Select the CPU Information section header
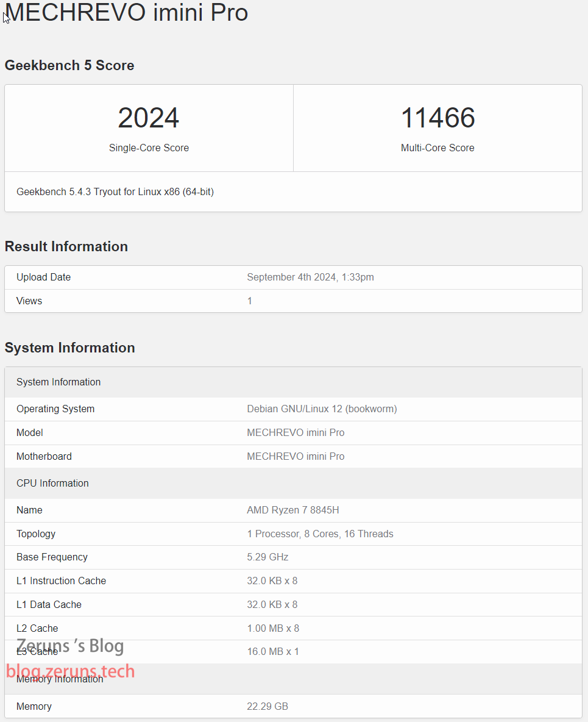This screenshot has width=588, height=722. (52, 483)
